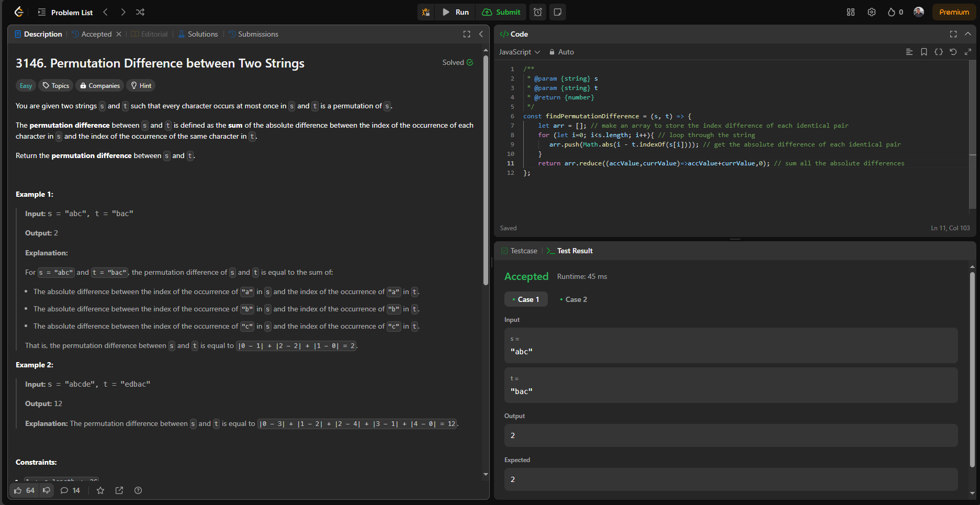Screen dimensions: 980x505
Task: Open settings gear icon
Action: click(x=872, y=12)
